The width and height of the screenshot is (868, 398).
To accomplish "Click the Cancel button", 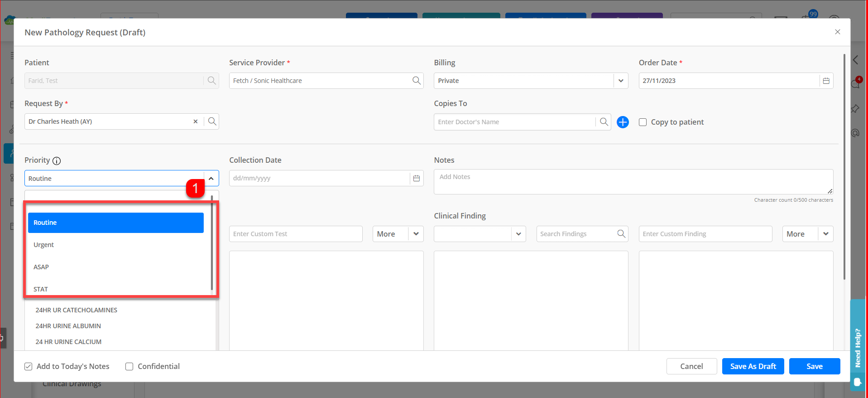I will tap(691, 366).
